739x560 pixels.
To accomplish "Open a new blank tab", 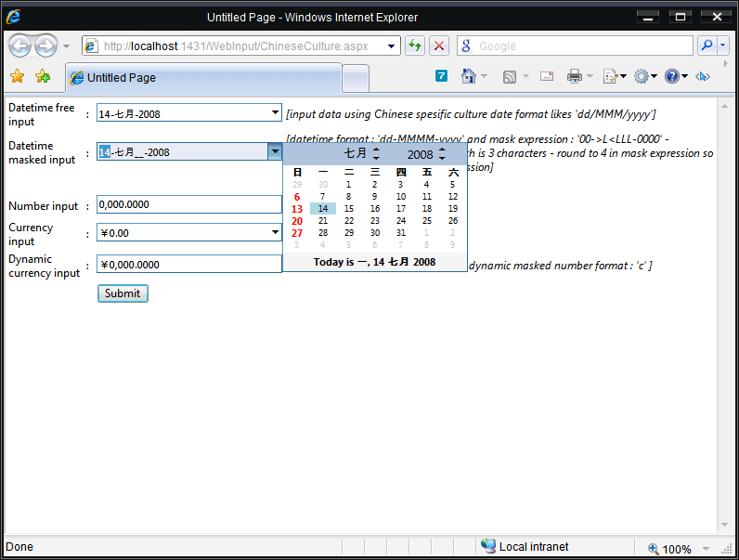I will [x=355, y=78].
